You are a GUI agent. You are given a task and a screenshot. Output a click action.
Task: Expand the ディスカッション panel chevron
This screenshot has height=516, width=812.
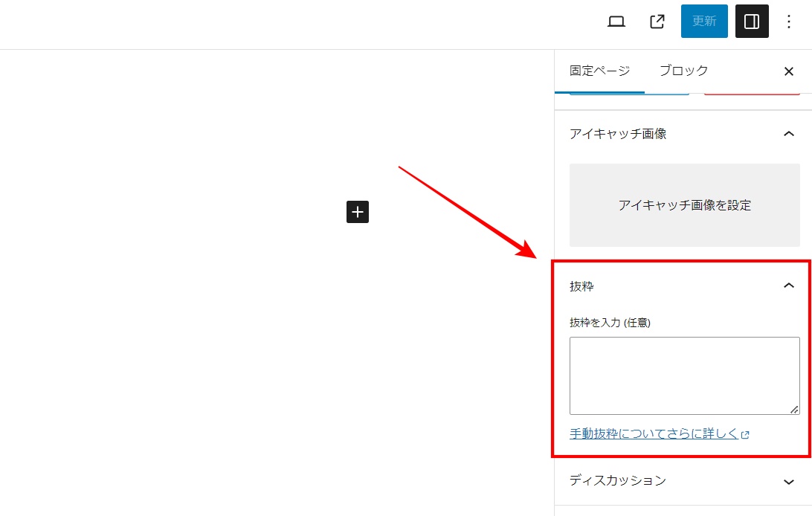click(789, 482)
